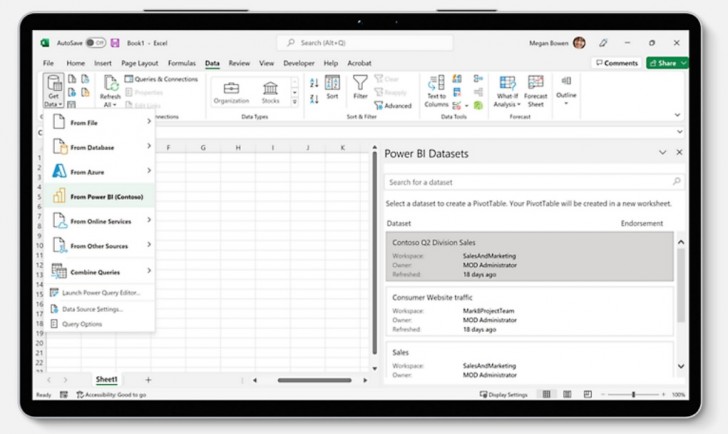Open the Get Data dropdown button
The width and height of the screenshot is (728, 434).
[x=53, y=91]
